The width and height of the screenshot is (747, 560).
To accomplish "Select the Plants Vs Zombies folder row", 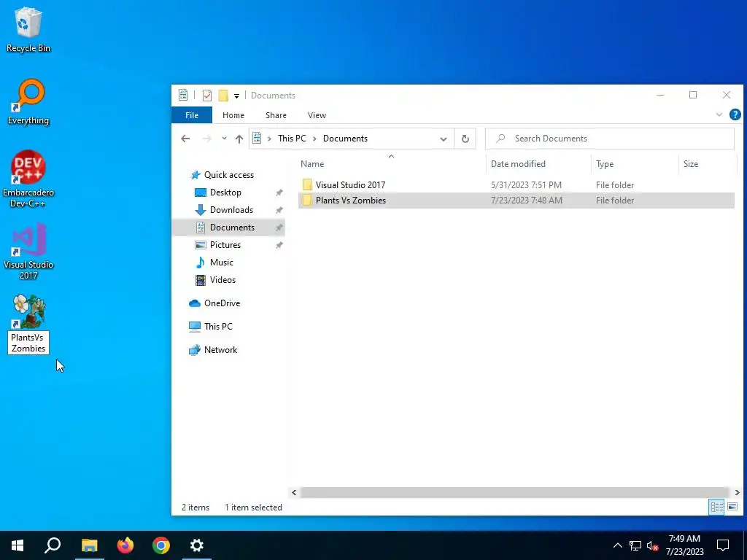I will click(516, 201).
